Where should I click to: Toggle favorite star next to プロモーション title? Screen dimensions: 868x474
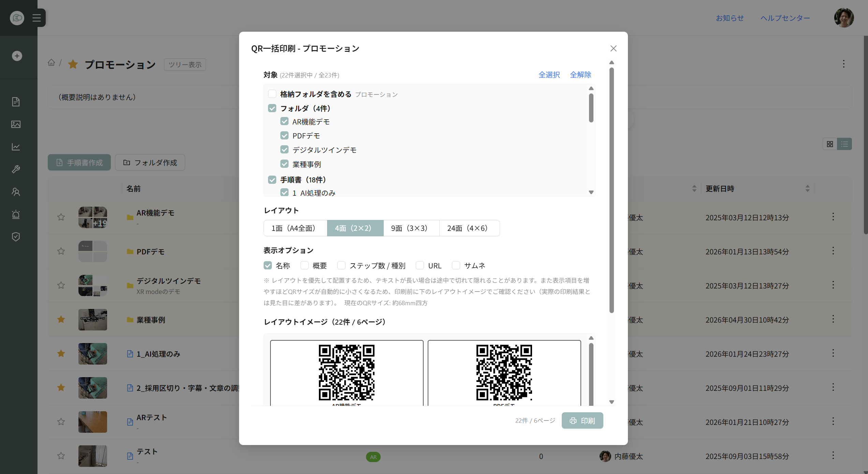point(73,64)
